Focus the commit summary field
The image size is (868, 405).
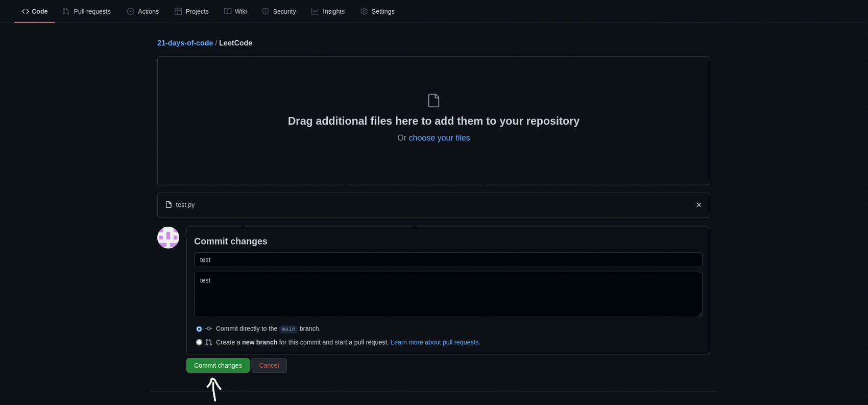pyautogui.click(x=448, y=260)
